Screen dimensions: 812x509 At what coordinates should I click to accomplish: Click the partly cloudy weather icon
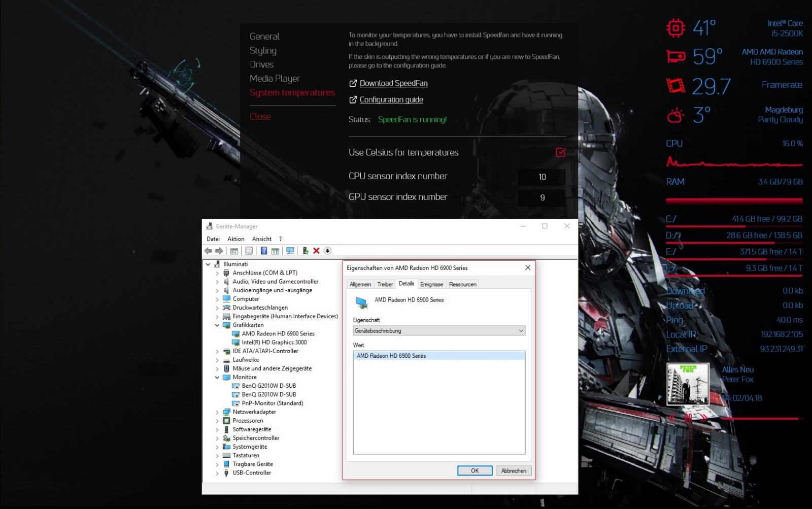coord(675,116)
